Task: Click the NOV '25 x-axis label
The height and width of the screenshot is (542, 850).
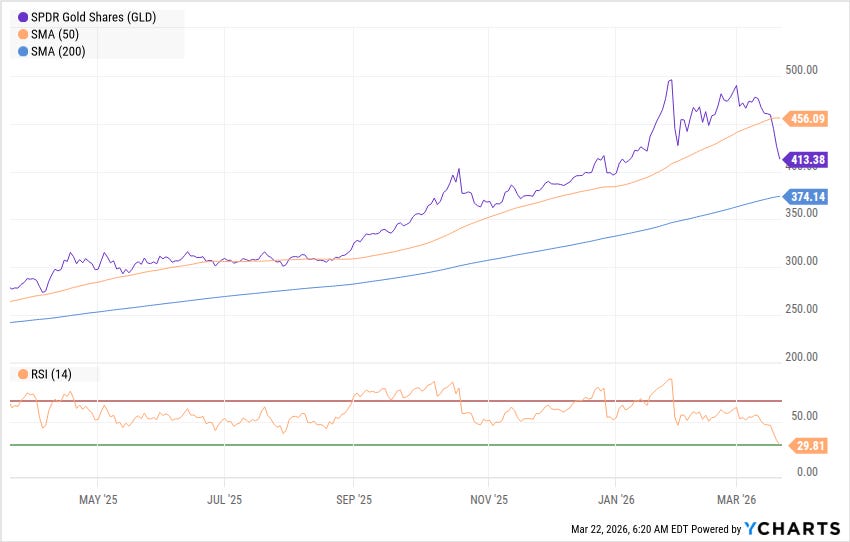Action: point(489,500)
